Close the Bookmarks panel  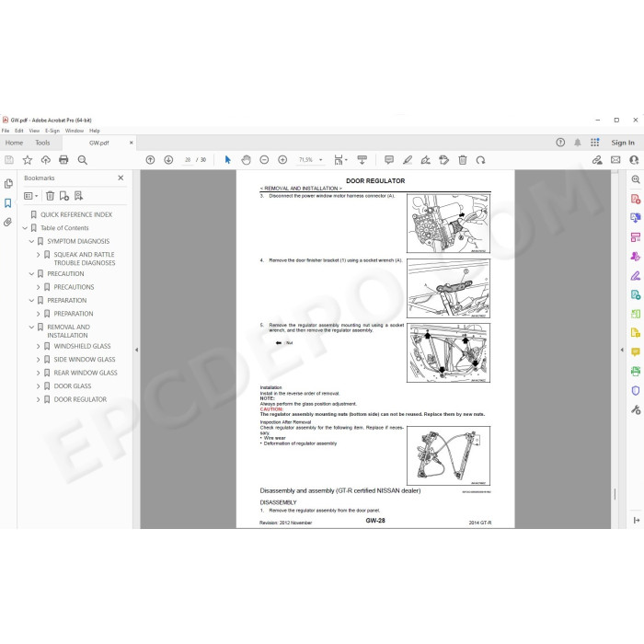click(121, 178)
